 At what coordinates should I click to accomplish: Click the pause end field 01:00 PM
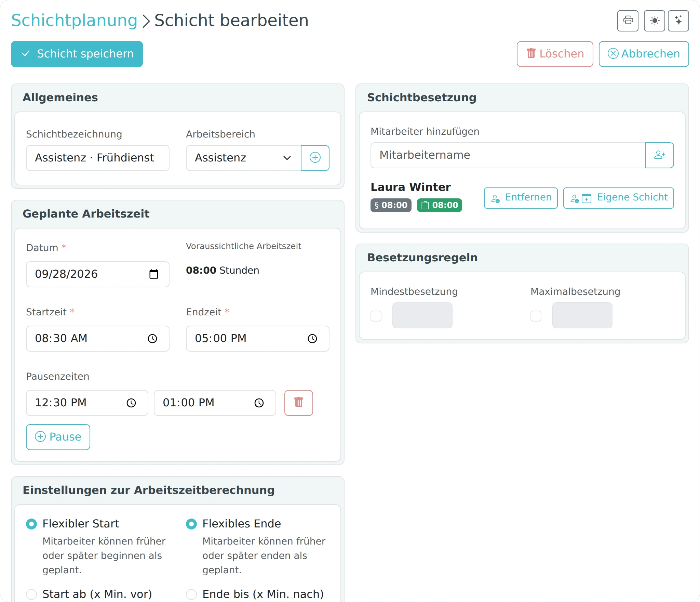215,403
